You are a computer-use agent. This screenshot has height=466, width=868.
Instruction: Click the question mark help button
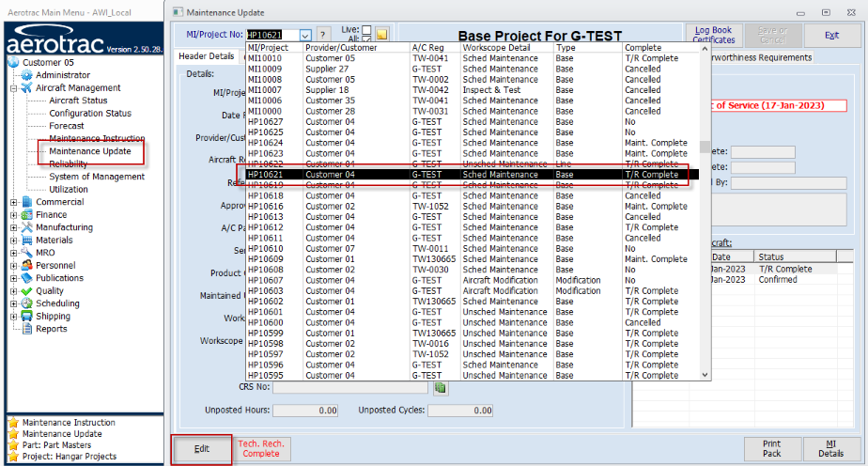point(323,35)
